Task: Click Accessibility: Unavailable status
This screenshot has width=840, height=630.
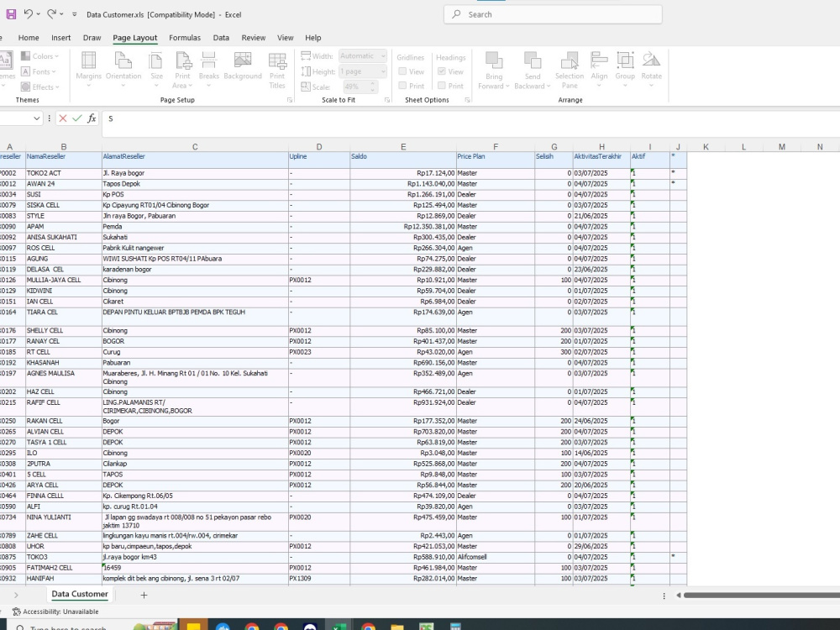Action: click(55, 612)
